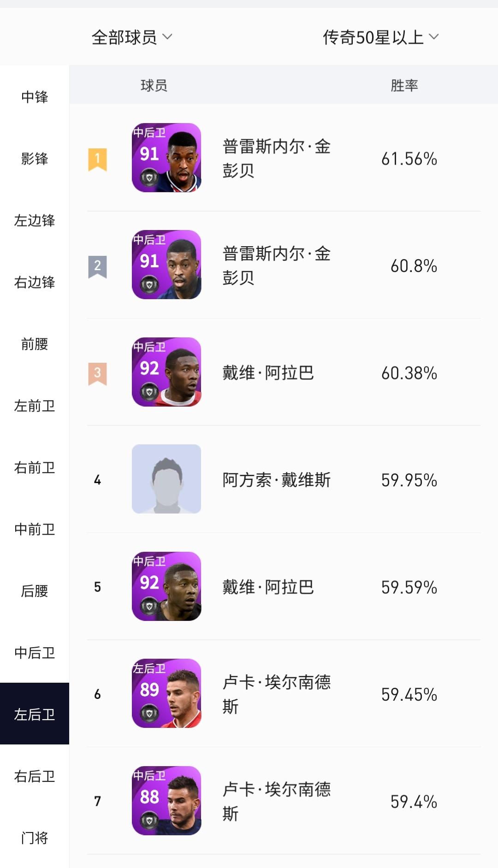Expand the 传奇50星以上 rank dropdown
This screenshot has height=868, width=498.
click(x=380, y=37)
